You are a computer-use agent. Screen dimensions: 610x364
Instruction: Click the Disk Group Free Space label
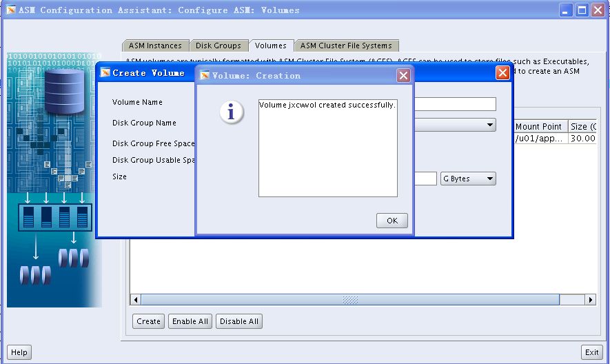click(153, 143)
